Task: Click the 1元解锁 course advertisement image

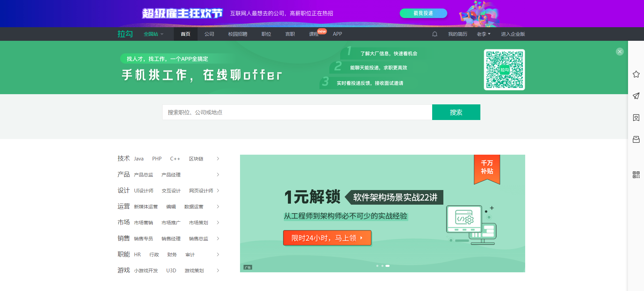Action: pos(383,213)
